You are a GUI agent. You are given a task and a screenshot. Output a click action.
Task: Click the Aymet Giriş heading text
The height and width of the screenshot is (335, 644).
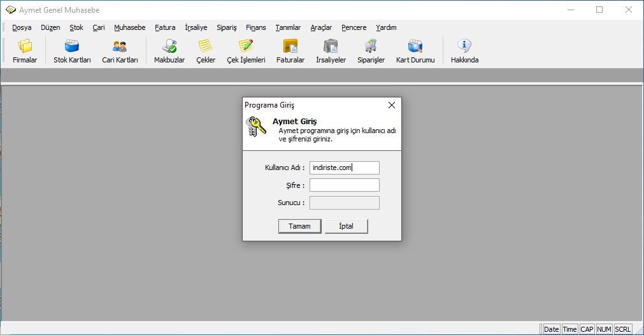294,122
